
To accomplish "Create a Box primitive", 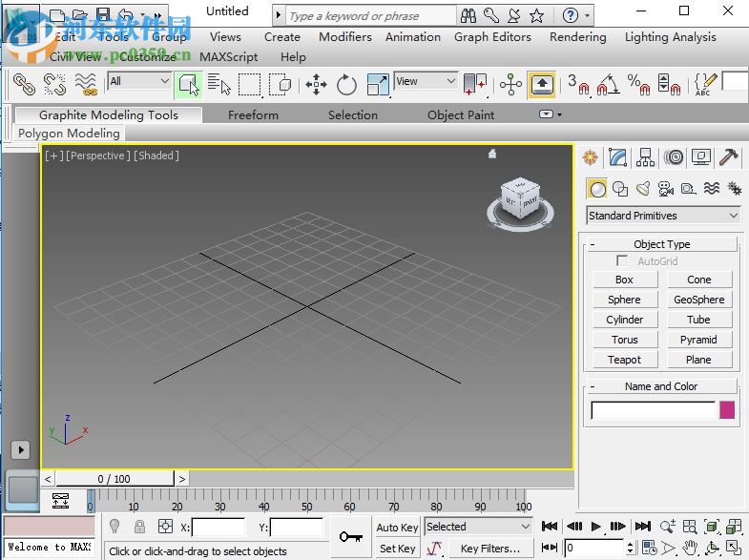I will pos(624,280).
